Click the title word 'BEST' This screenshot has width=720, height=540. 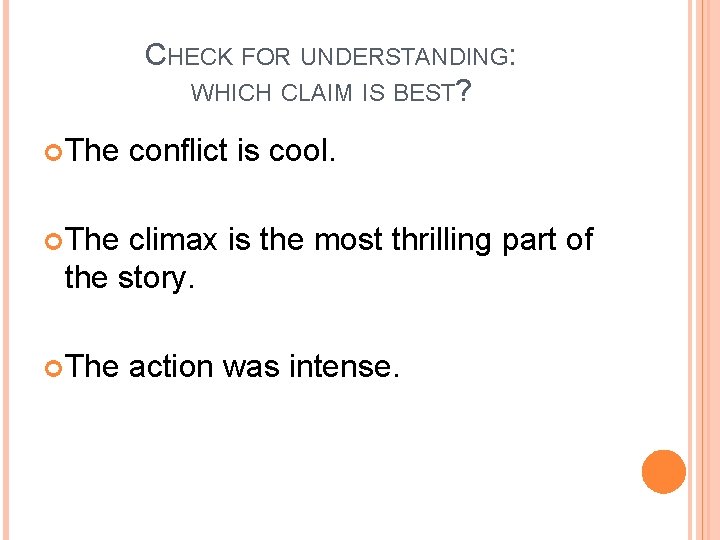point(424,92)
